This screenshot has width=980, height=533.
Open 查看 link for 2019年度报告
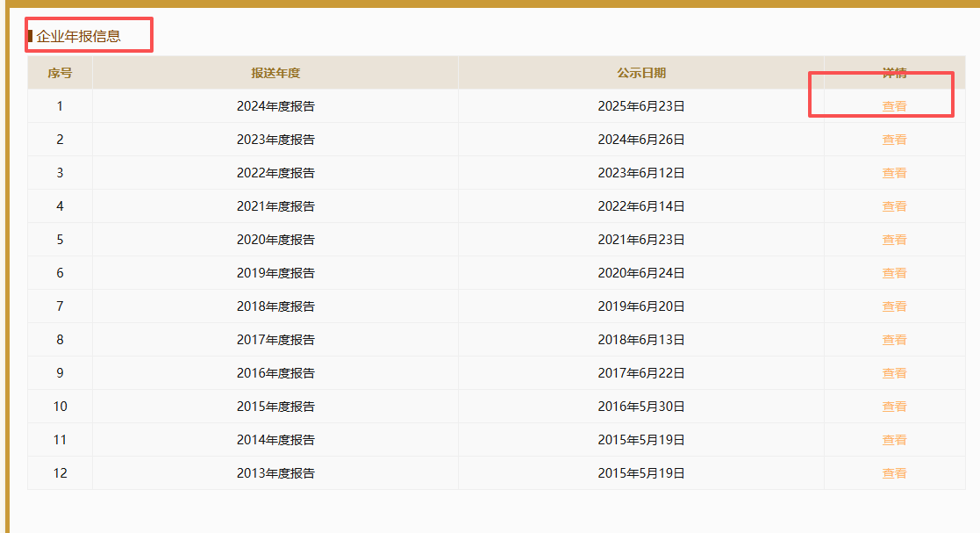point(894,273)
